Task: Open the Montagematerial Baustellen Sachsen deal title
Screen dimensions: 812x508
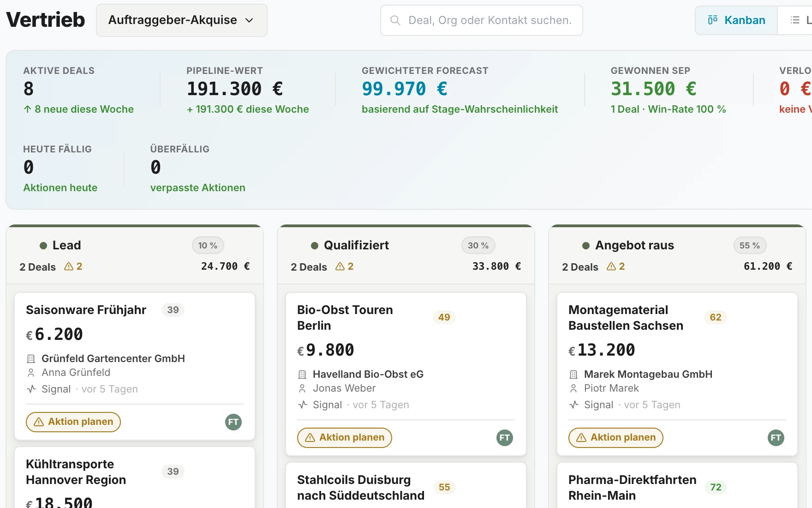Action: (x=626, y=318)
